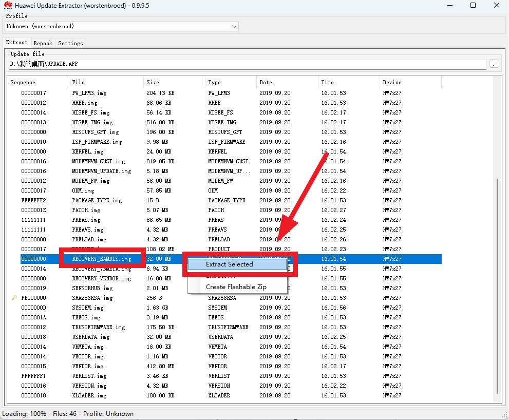Click the Update file path field
509x420 pixels.
[248, 64]
